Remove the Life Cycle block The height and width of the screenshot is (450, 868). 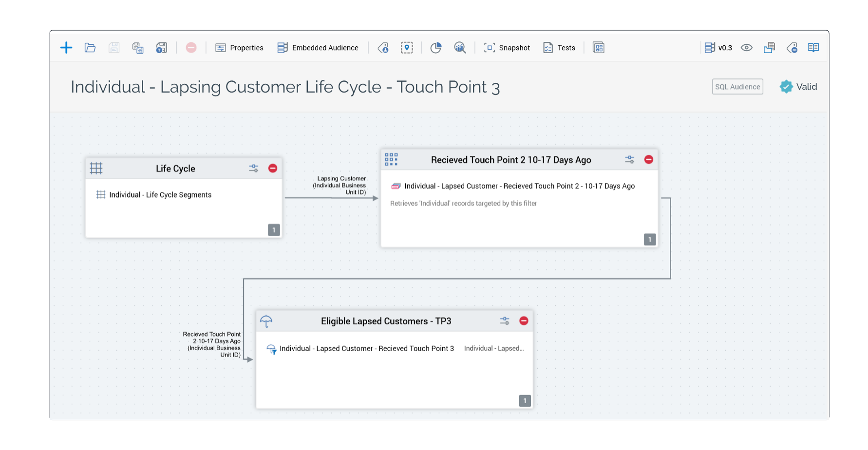pyautogui.click(x=273, y=169)
